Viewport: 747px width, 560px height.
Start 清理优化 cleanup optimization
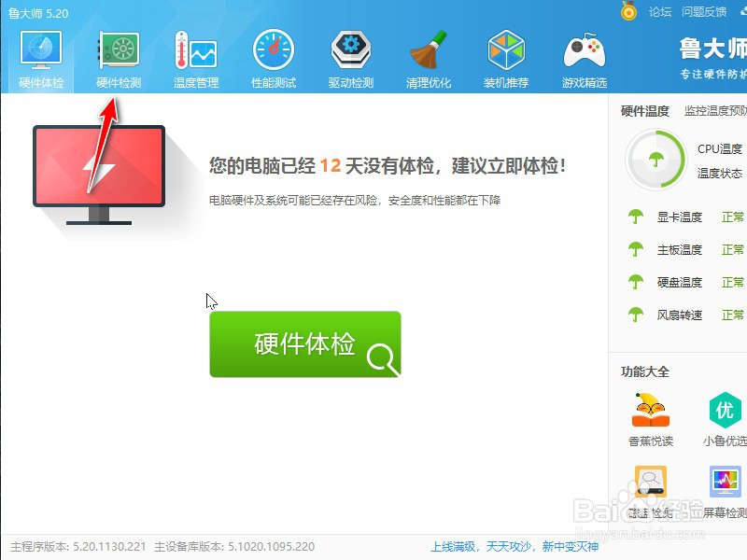click(427, 58)
